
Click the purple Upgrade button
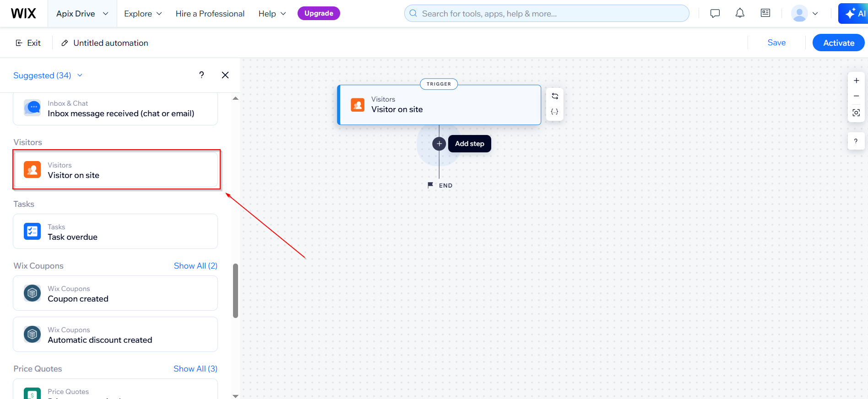coord(319,13)
